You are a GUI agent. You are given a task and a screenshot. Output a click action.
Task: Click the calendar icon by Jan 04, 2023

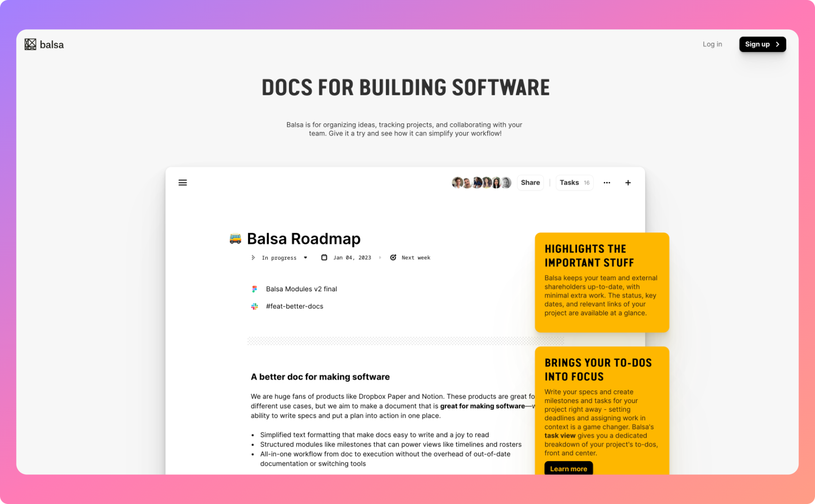coord(324,258)
